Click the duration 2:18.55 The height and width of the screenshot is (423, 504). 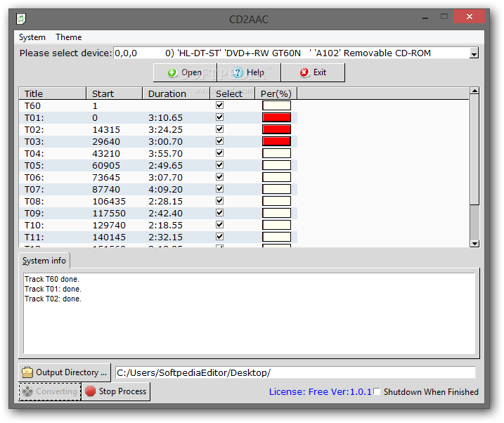point(165,225)
